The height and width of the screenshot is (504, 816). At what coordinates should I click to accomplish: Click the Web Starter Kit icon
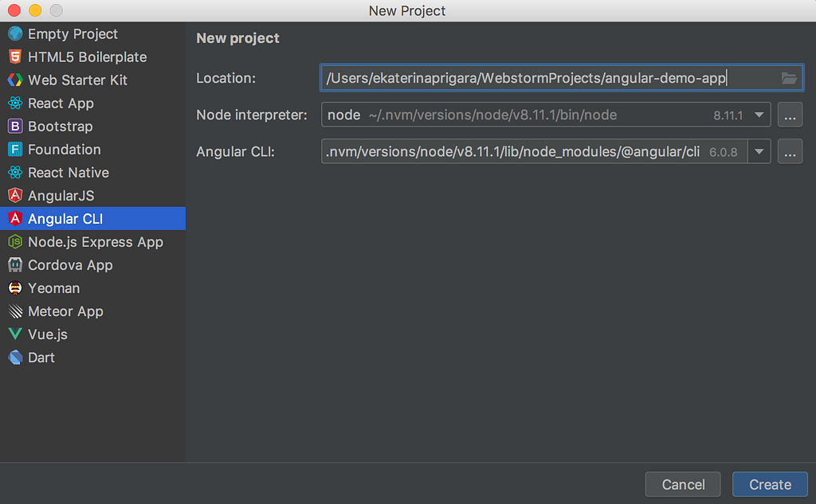tap(15, 80)
